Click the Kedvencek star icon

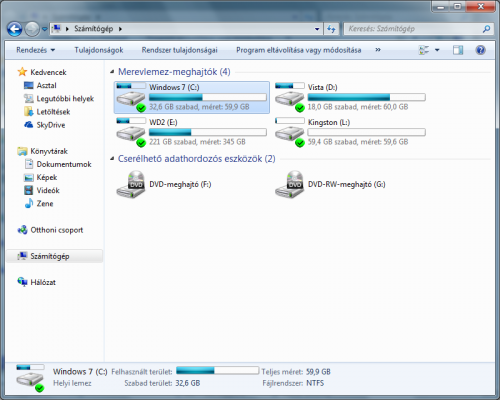(x=22, y=72)
